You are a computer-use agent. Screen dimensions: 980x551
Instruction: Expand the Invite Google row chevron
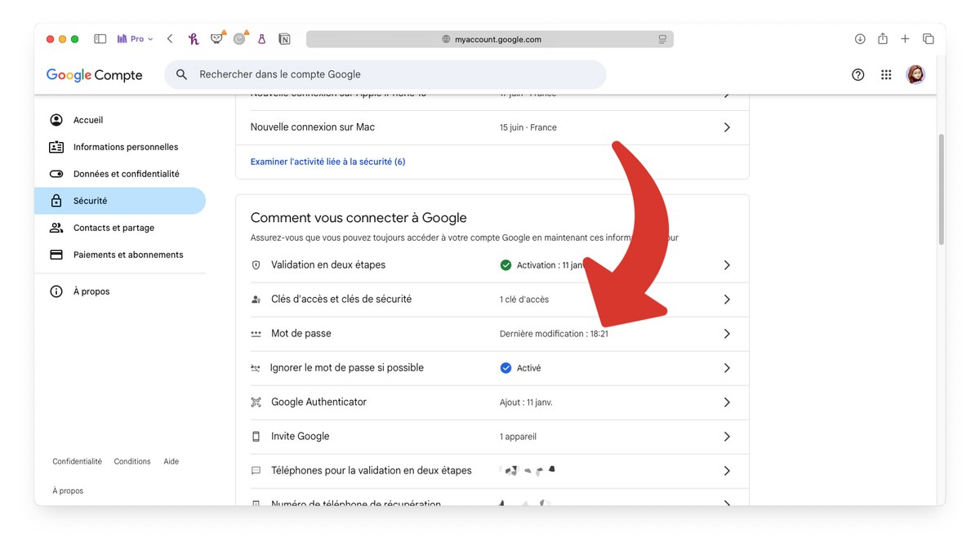727,437
